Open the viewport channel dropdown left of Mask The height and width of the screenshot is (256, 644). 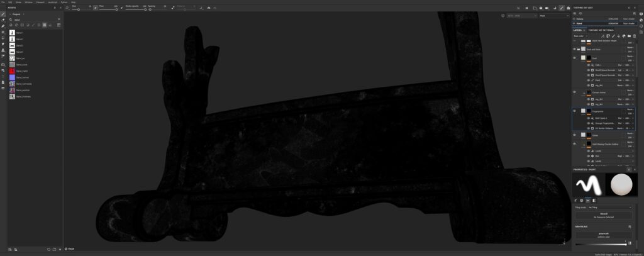pyautogui.click(x=522, y=16)
